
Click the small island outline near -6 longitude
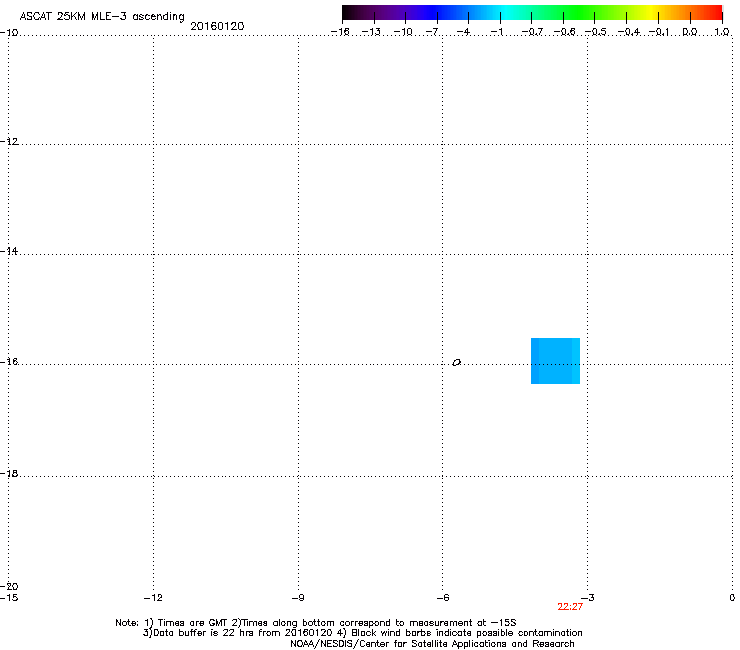tap(456, 363)
